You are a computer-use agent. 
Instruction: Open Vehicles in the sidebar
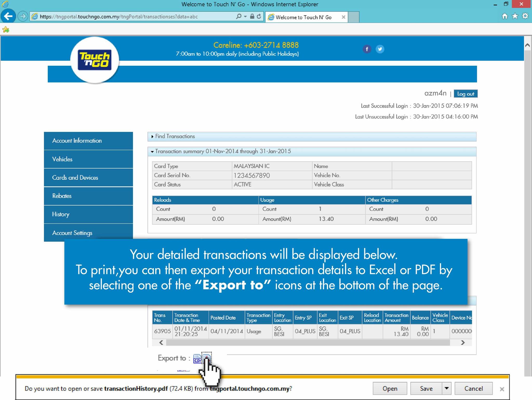[88, 159]
